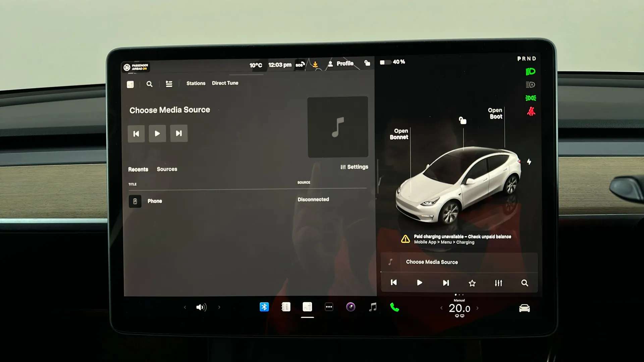Viewport: 644px width, 362px height.
Task: Raise cabin temperature with right chevron
Action: click(477, 308)
